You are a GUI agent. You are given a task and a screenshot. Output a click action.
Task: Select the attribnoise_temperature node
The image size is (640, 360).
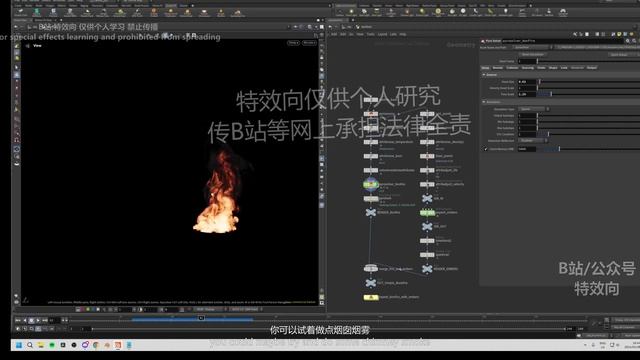click(371, 142)
